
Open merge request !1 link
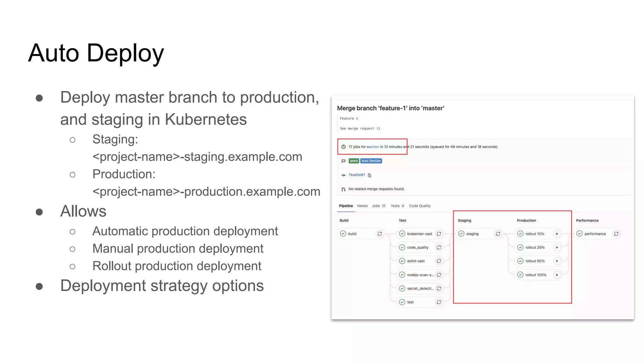click(x=378, y=129)
